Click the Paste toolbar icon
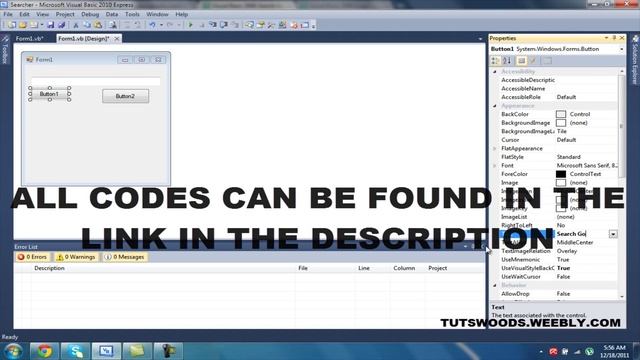 [x=98, y=25]
